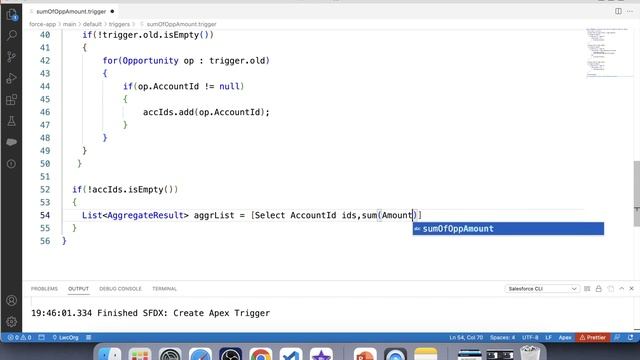The height and width of the screenshot is (360, 640).
Task: Click the code minimap preview
Action: point(609,52)
